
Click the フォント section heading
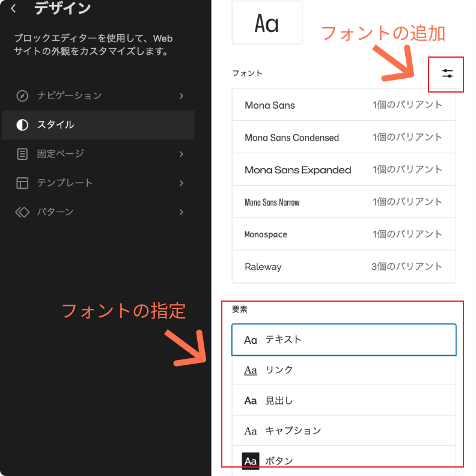(x=247, y=73)
